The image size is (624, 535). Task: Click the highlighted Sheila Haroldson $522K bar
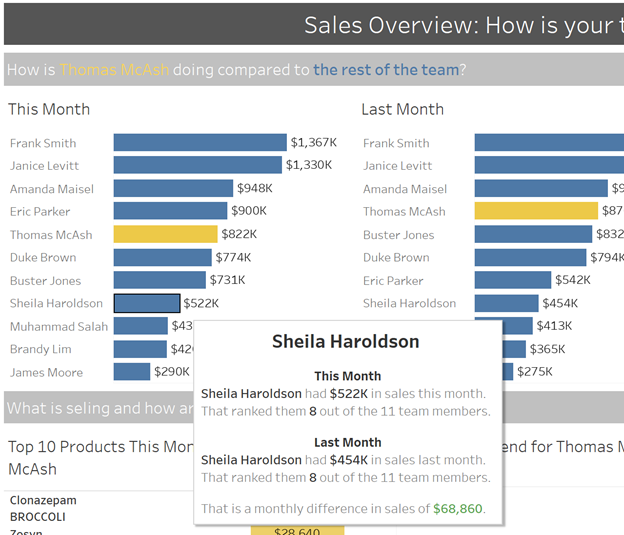tap(147, 303)
